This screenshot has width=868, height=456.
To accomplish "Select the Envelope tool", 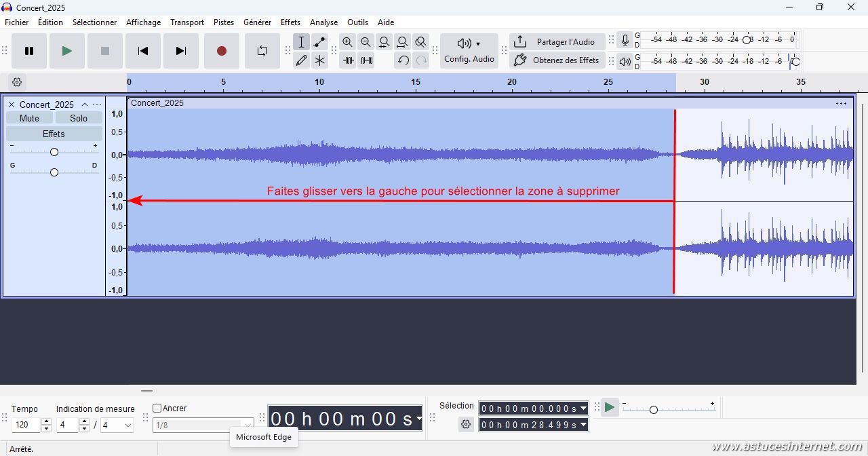I will pos(319,42).
